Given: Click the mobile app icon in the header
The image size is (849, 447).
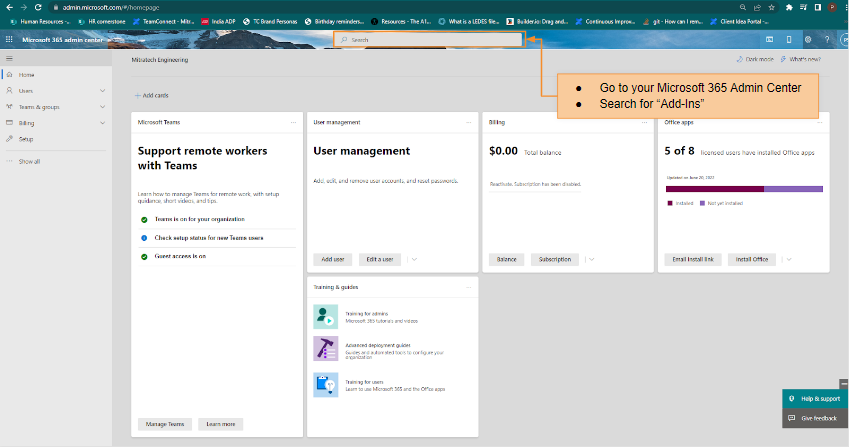Looking at the screenshot, I should click(x=789, y=40).
